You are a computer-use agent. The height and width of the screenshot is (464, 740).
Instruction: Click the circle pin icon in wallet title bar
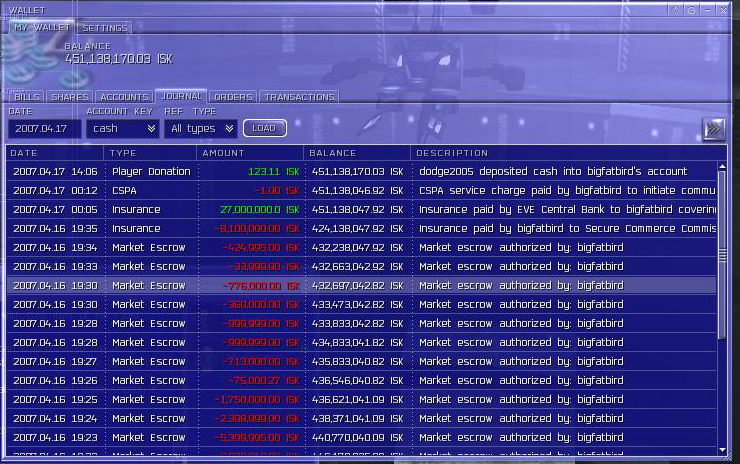[691, 10]
